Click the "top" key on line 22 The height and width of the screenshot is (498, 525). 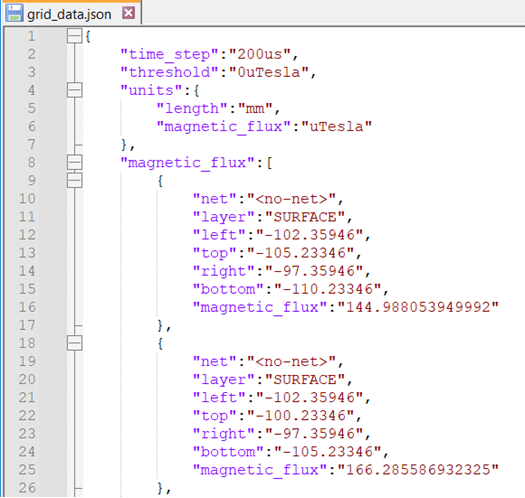coord(215,416)
